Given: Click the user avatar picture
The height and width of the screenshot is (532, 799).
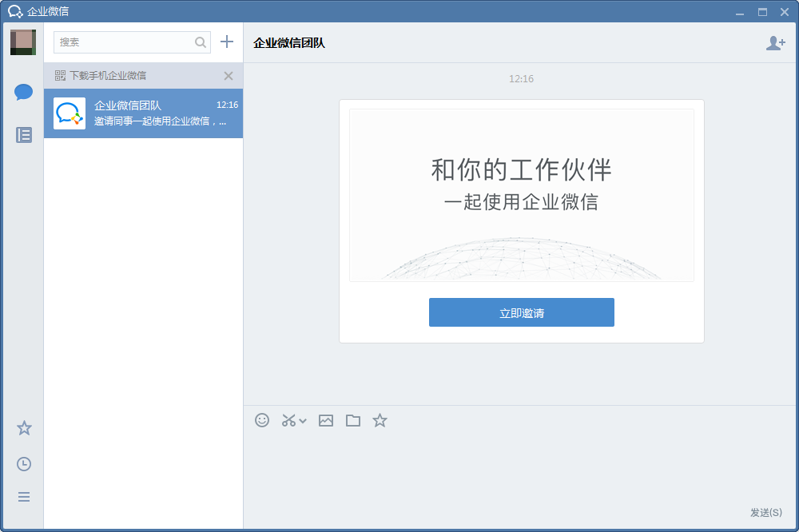Looking at the screenshot, I should (23, 42).
